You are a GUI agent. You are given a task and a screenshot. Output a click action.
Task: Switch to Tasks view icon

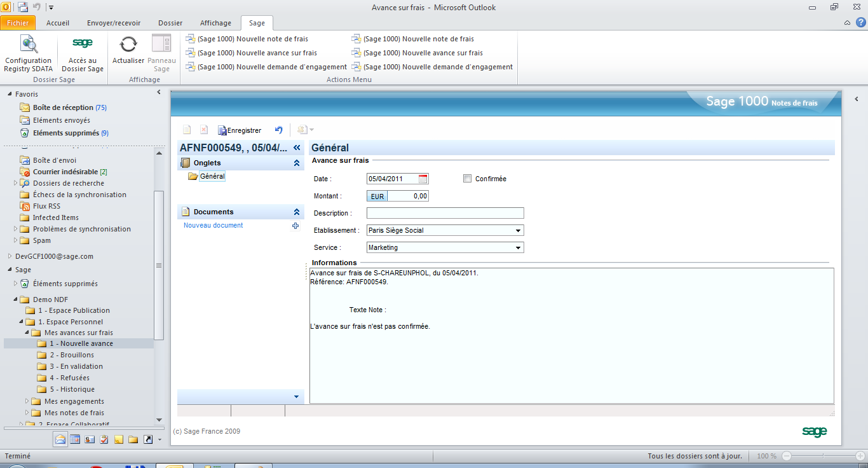104,439
